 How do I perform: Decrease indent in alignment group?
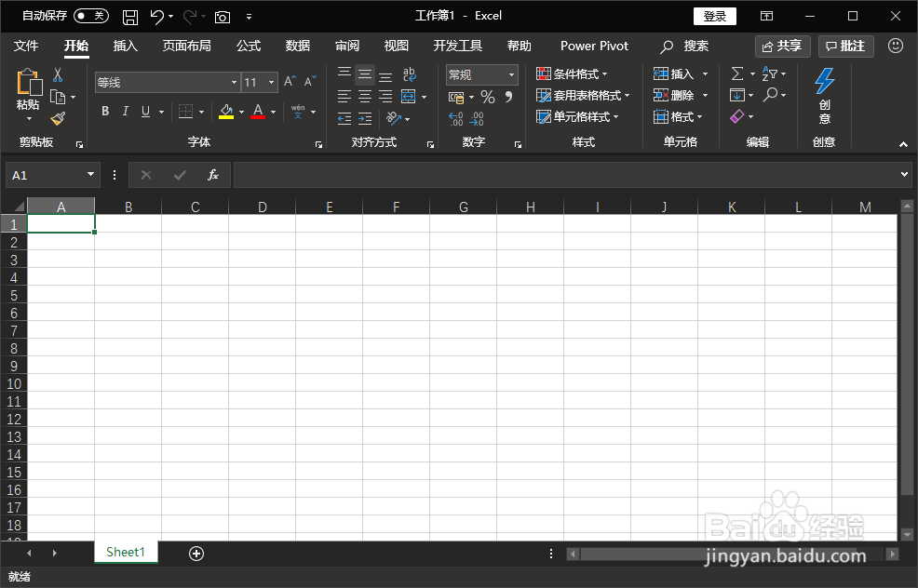pos(344,119)
